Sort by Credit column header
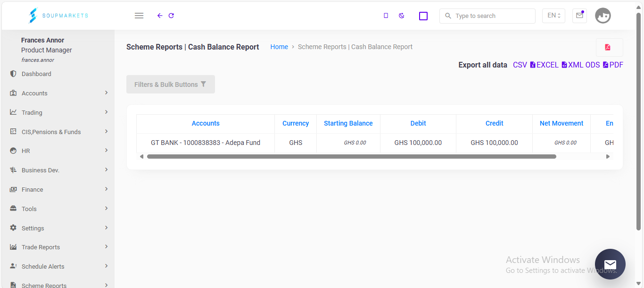644x288 pixels. click(x=495, y=123)
